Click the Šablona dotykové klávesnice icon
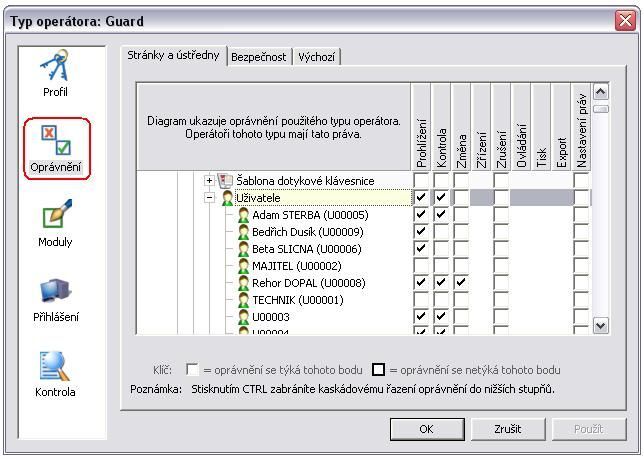 tap(226, 181)
